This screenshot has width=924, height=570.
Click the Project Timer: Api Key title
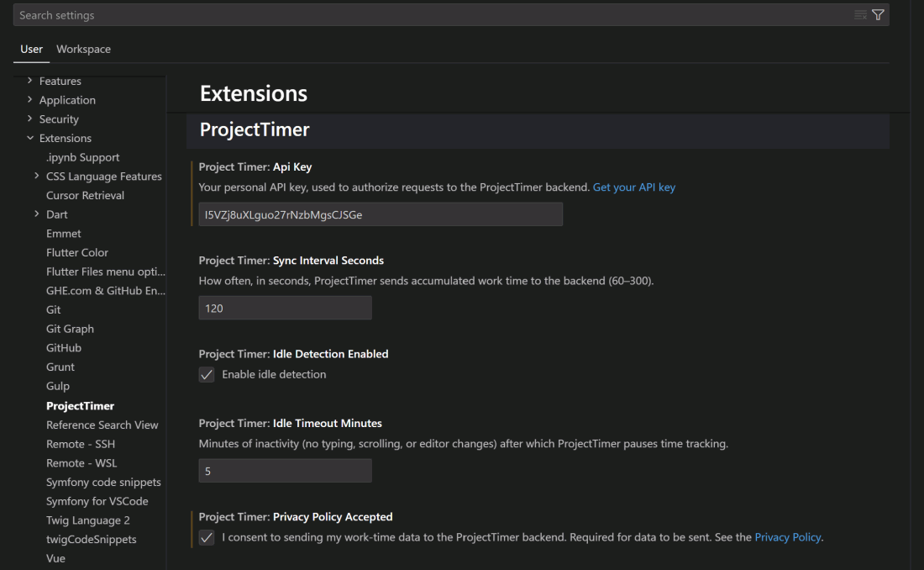pos(255,166)
